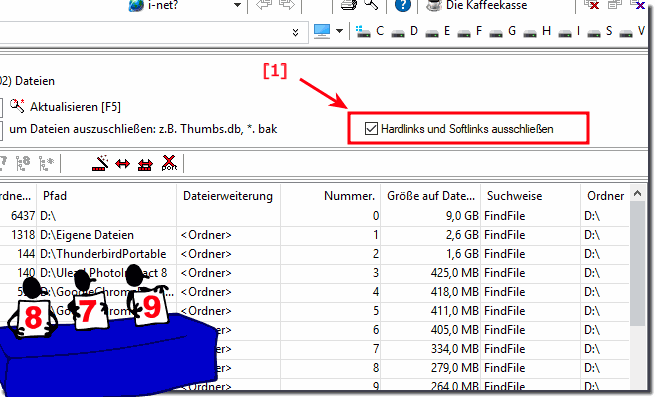Click the red double-arrow width icon
Screen dimensions: 655x397
pyautogui.click(x=122, y=164)
